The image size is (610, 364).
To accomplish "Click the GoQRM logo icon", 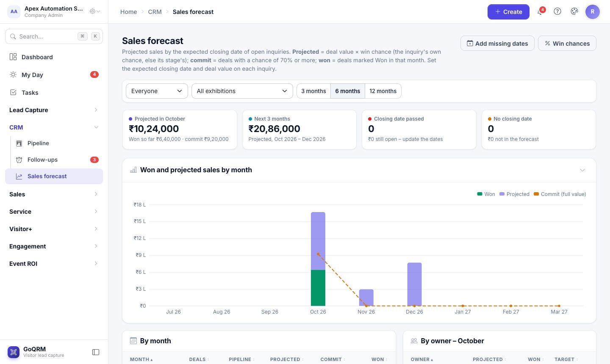I will [x=14, y=352].
